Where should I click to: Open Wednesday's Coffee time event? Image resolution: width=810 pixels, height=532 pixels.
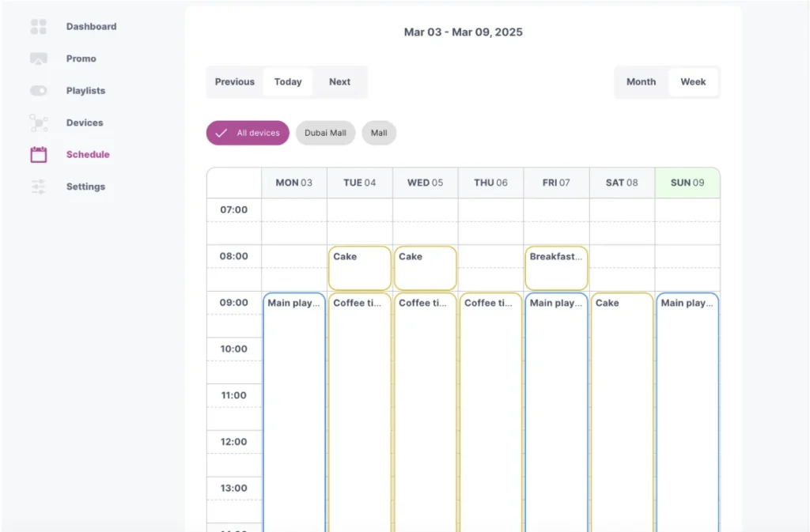click(x=425, y=412)
